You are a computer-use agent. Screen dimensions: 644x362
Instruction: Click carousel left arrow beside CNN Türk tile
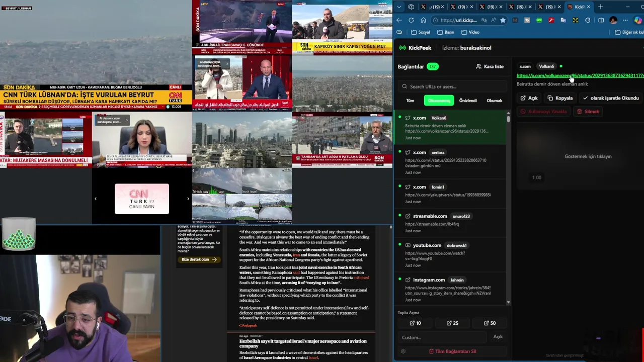[x=96, y=199]
